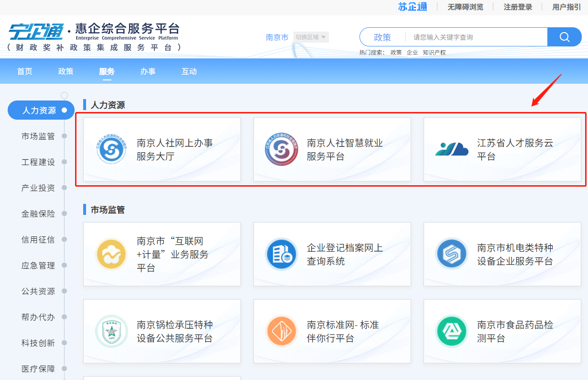Screen dimensions: 588x380
Task: Click the 企业登记档案网上查询系统 blue icon
Action: coord(282,254)
